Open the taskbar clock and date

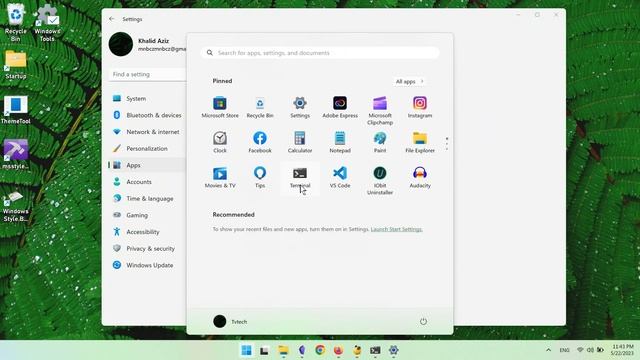622,350
